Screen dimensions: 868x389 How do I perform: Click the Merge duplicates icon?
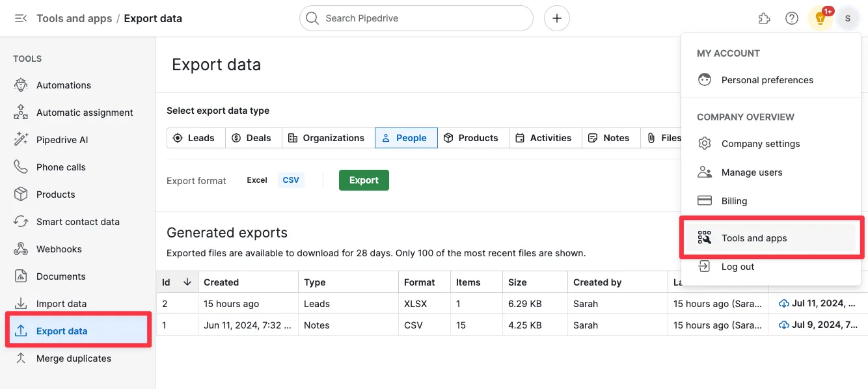[21, 358]
